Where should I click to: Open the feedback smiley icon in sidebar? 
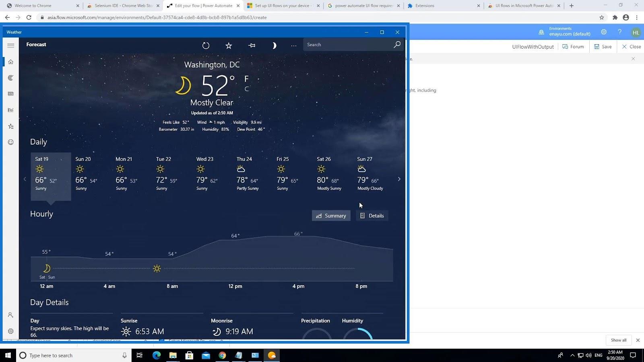(11, 142)
